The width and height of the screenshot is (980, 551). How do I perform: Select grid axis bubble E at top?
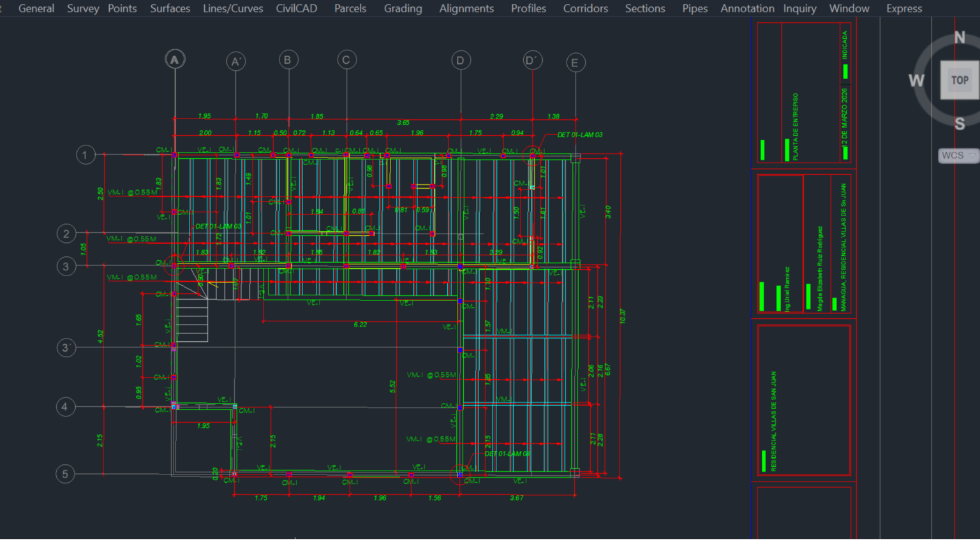(575, 62)
